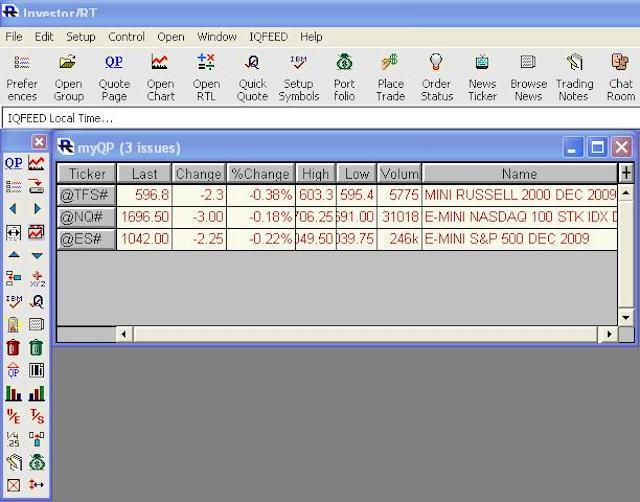
Task: Open the Edit menu
Action: (44, 37)
